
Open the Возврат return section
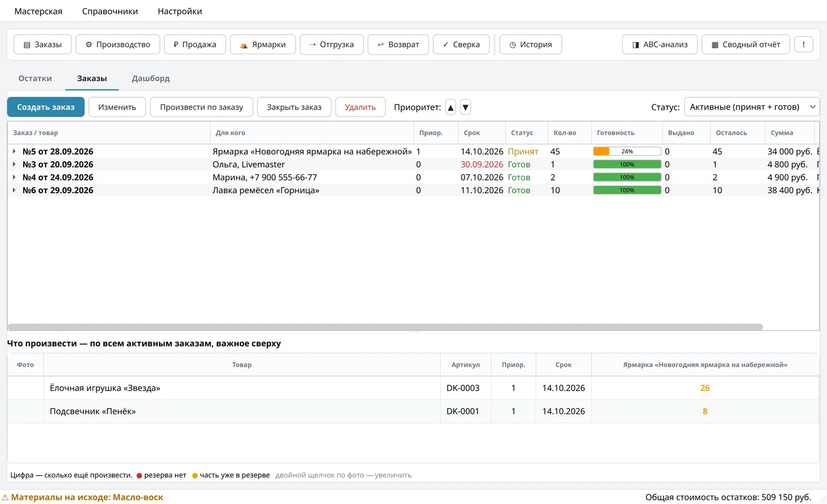point(398,44)
